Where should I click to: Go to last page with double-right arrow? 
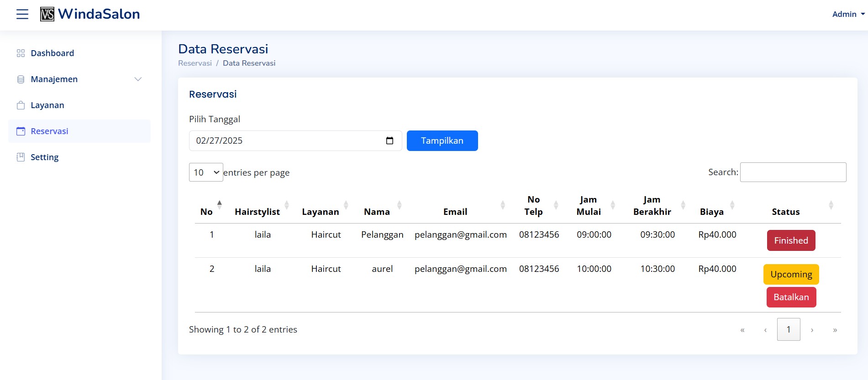pyautogui.click(x=835, y=330)
